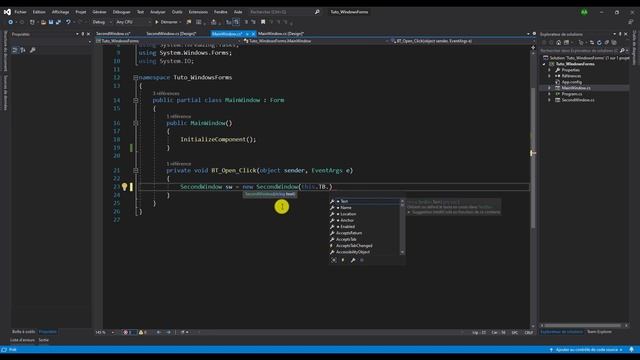Image resolution: width=640 pixels, height=360 pixels.
Task: Expand the Properties node in Solution Explorer
Action: pos(549,70)
